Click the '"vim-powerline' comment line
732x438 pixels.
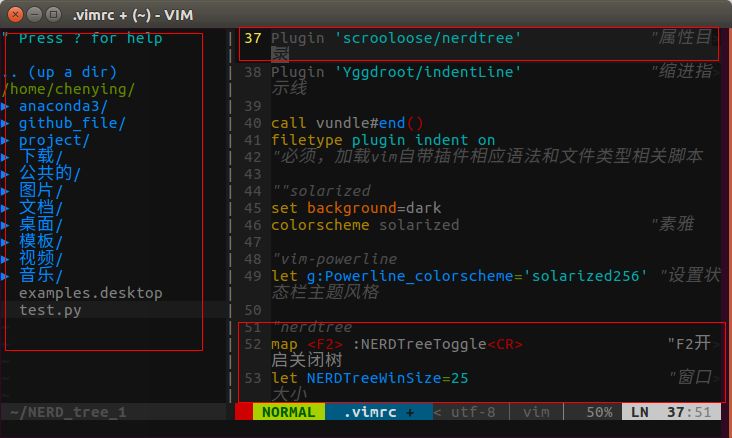click(x=335, y=259)
